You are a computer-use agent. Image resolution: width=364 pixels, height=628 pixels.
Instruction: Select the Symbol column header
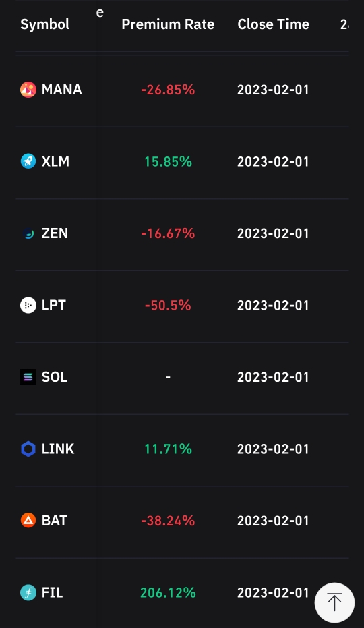point(45,24)
